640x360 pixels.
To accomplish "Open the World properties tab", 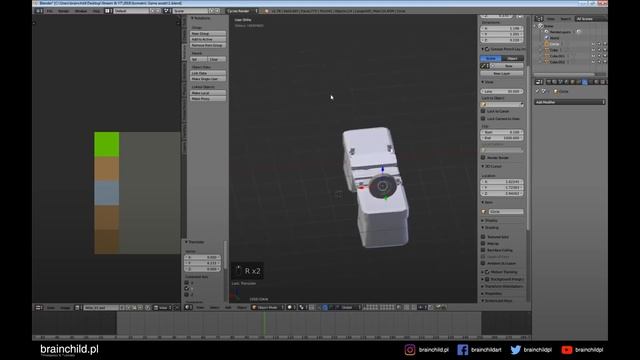I will point(567,82).
